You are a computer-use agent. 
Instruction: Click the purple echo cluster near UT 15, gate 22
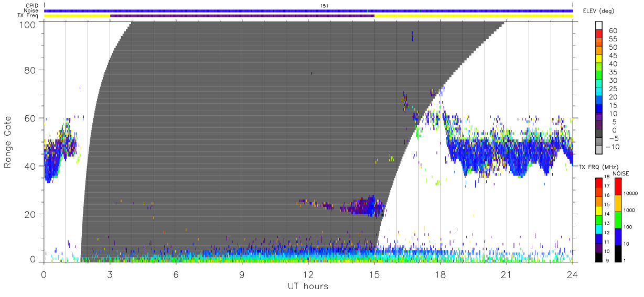tap(363, 206)
